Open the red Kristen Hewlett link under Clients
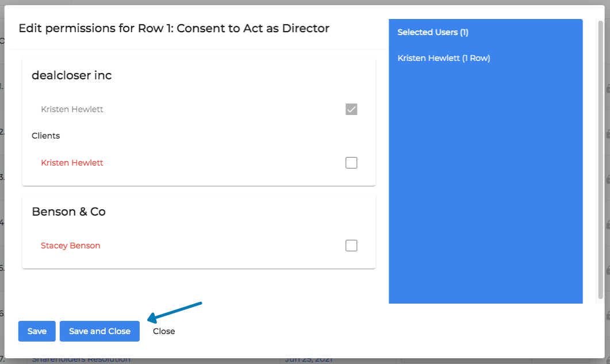610x364 pixels. point(72,163)
